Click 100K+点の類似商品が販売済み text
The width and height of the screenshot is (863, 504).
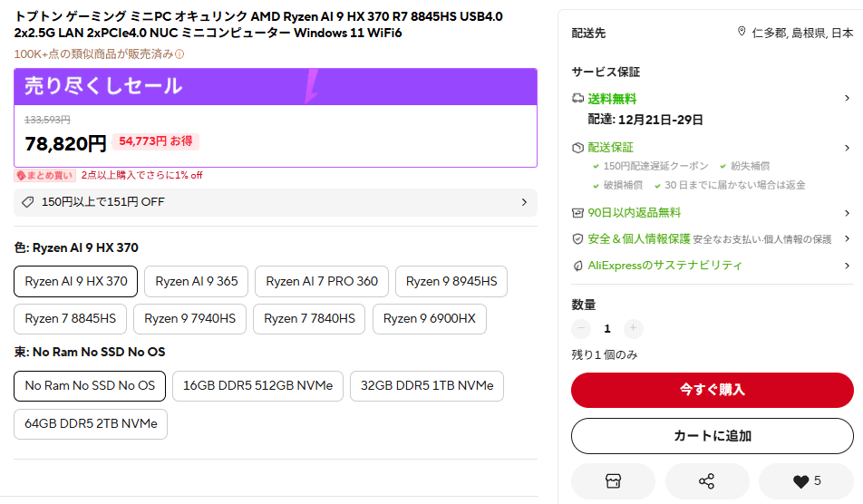(x=93, y=53)
